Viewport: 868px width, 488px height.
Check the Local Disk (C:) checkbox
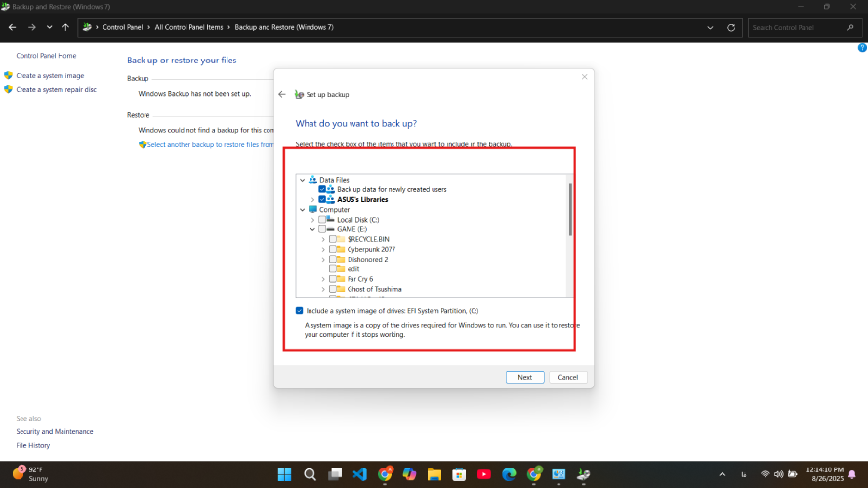(x=323, y=220)
